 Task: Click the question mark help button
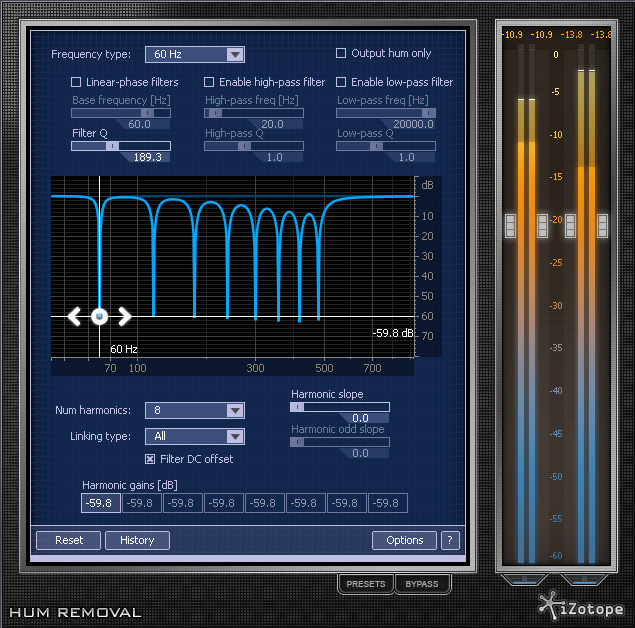point(450,540)
